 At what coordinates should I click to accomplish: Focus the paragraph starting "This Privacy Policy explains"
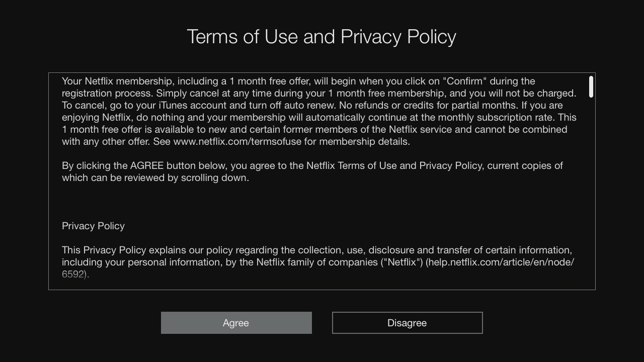pyautogui.click(x=318, y=262)
